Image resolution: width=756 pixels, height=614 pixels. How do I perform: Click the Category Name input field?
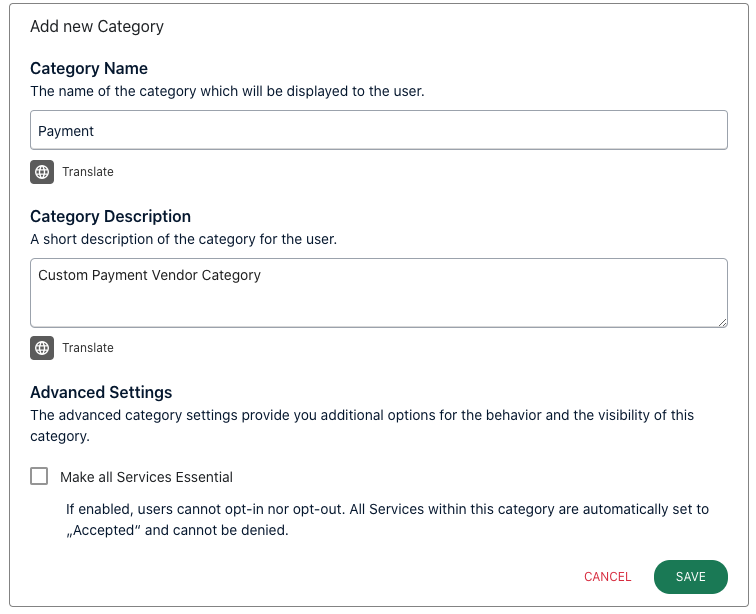(x=378, y=130)
